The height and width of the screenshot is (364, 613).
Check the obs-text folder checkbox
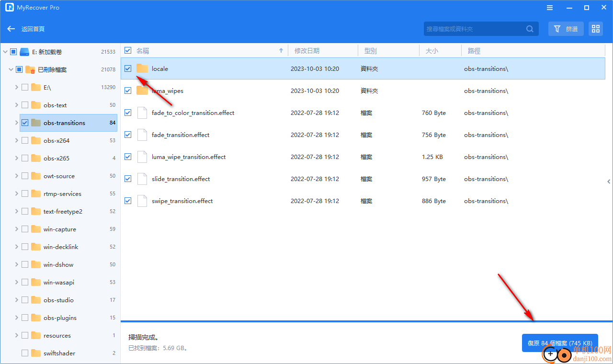[x=25, y=105]
